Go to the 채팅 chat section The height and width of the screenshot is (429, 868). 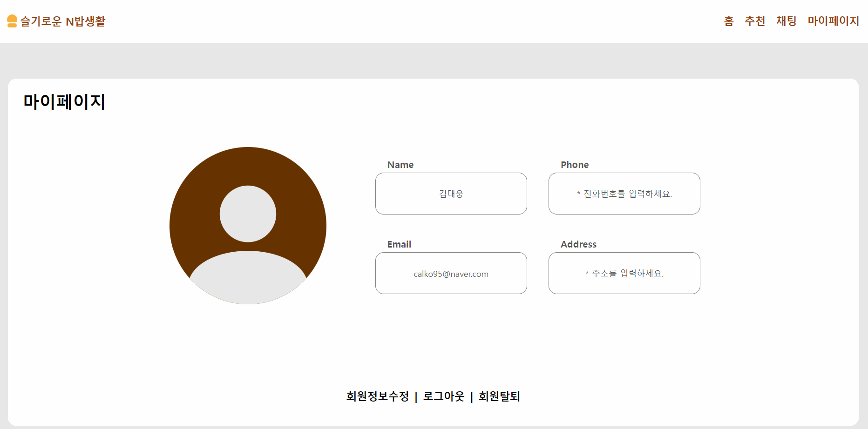pos(786,21)
